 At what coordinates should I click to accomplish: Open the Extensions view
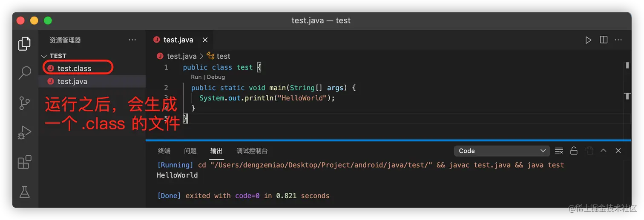(x=25, y=162)
